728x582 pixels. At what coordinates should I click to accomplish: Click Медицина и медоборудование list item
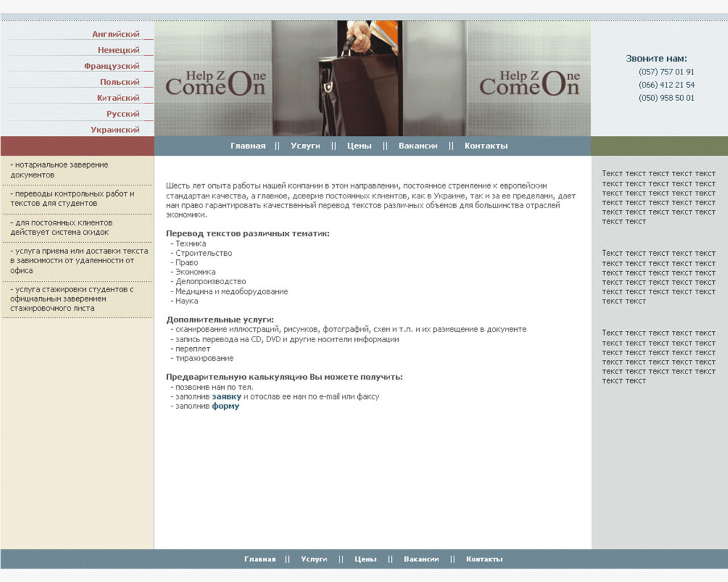229,292
